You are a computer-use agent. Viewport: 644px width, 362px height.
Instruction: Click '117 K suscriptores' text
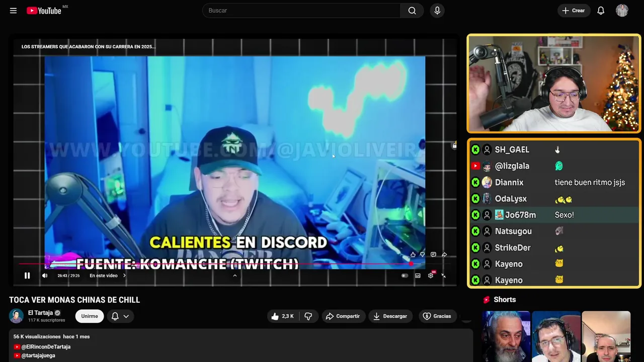pos(47,320)
